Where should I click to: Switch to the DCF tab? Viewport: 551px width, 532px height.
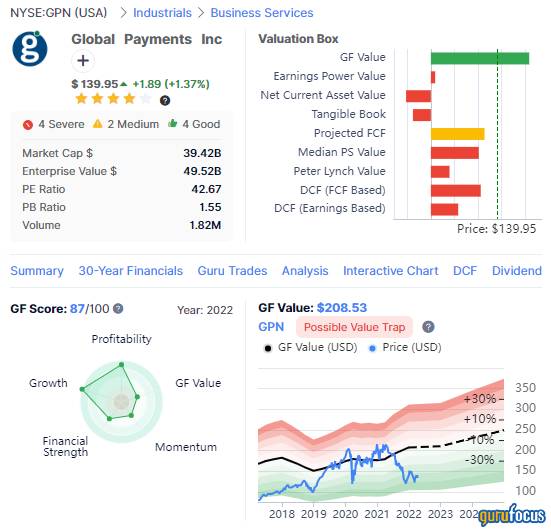465,271
